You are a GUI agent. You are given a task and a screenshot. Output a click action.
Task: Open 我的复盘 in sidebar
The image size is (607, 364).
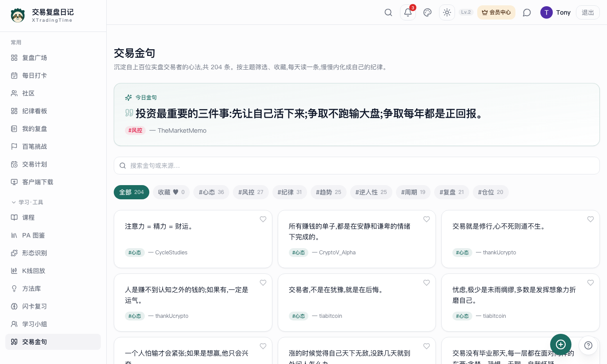click(53, 129)
